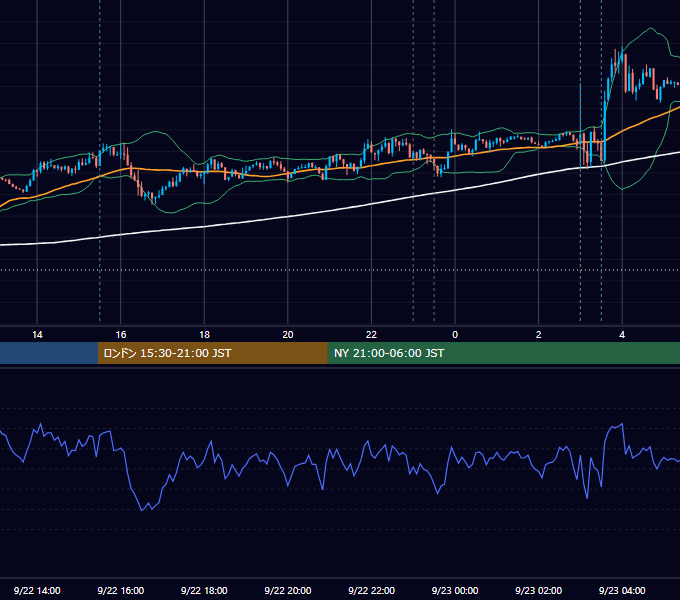The height and width of the screenshot is (600, 680).
Task: Click the ロンドン 15:30-21:00 JST session band
Action: click(x=212, y=353)
